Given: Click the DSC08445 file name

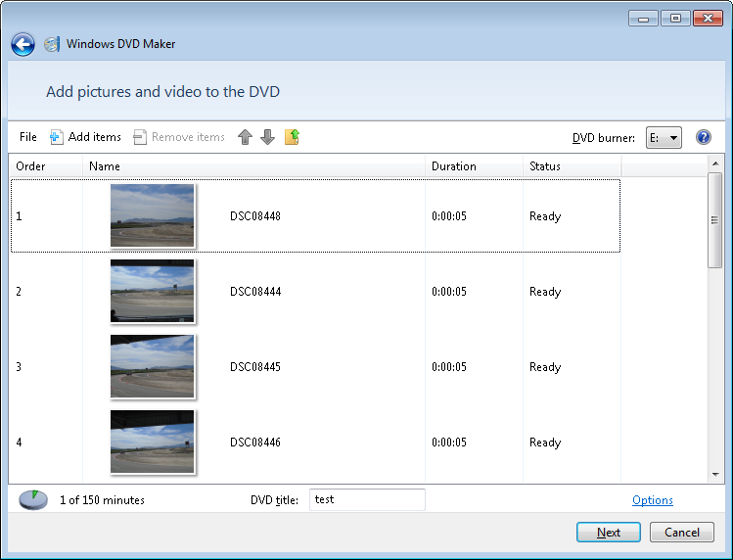Looking at the screenshot, I should (255, 367).
